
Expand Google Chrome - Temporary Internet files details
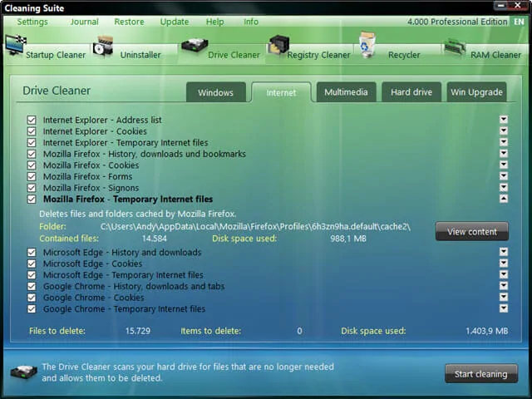tap(504, 308)
